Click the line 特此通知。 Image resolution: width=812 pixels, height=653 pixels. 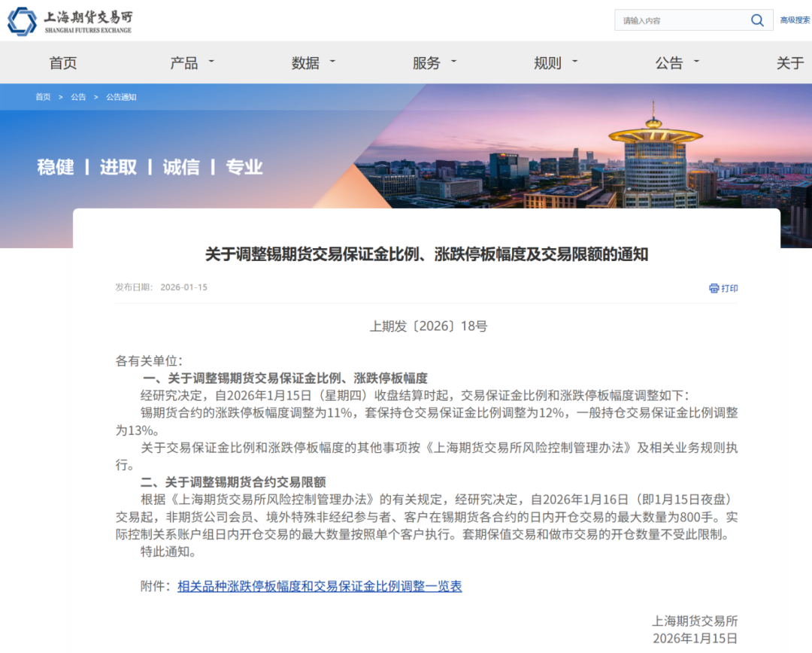(x=168, y=551)
